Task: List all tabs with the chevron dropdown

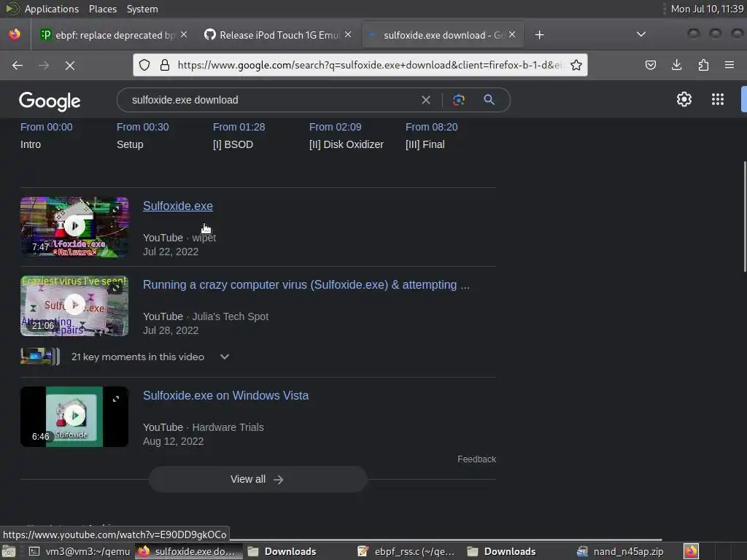Action: point(641,34)
